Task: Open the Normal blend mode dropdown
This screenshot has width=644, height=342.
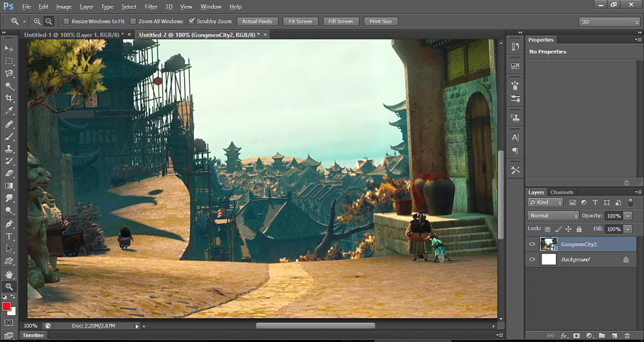Action: click(x=553, y=215)
